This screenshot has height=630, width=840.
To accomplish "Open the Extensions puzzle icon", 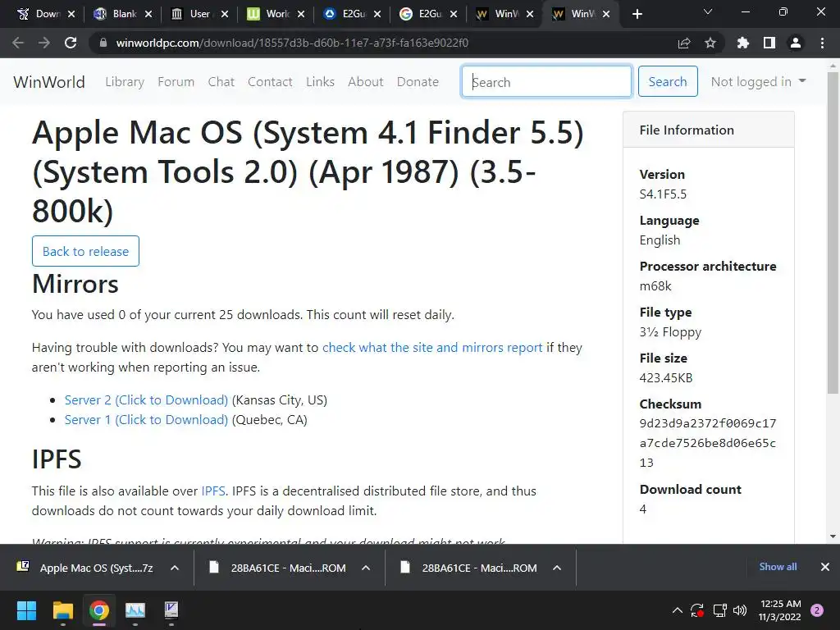I will tap(743, 43).
